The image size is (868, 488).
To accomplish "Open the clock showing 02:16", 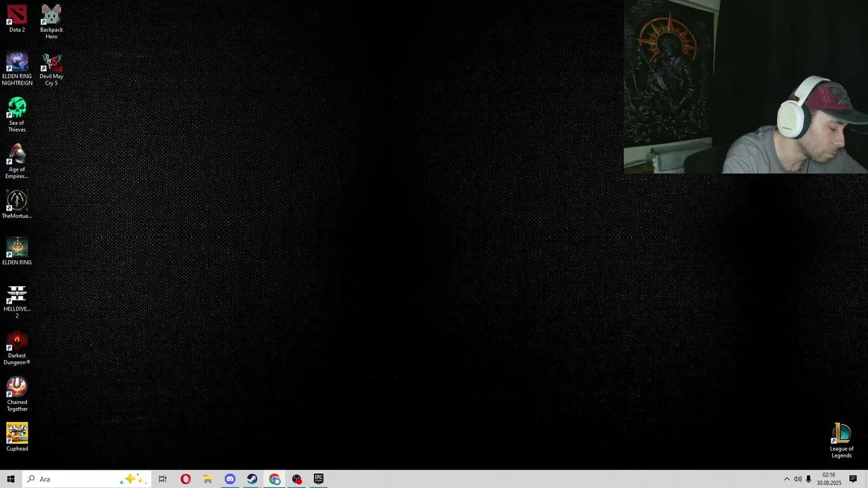I will pyautogui.click(x=829, y=479).
